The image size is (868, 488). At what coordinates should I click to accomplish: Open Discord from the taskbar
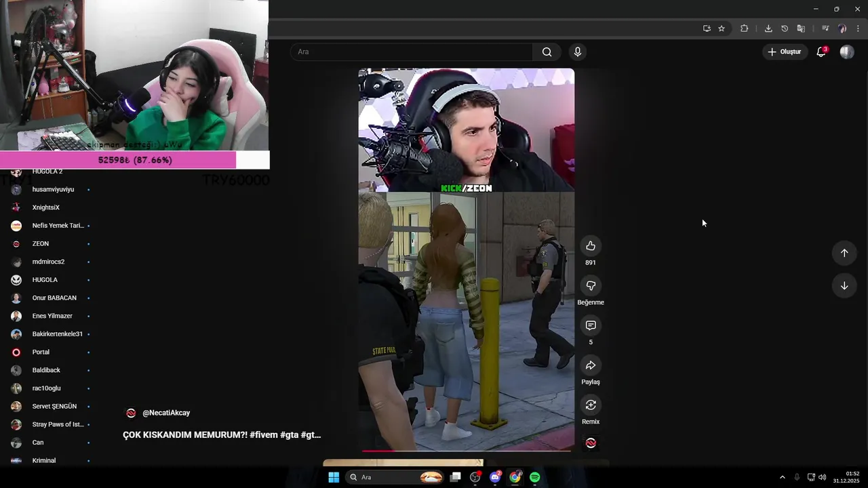click(x=495, y=477)
